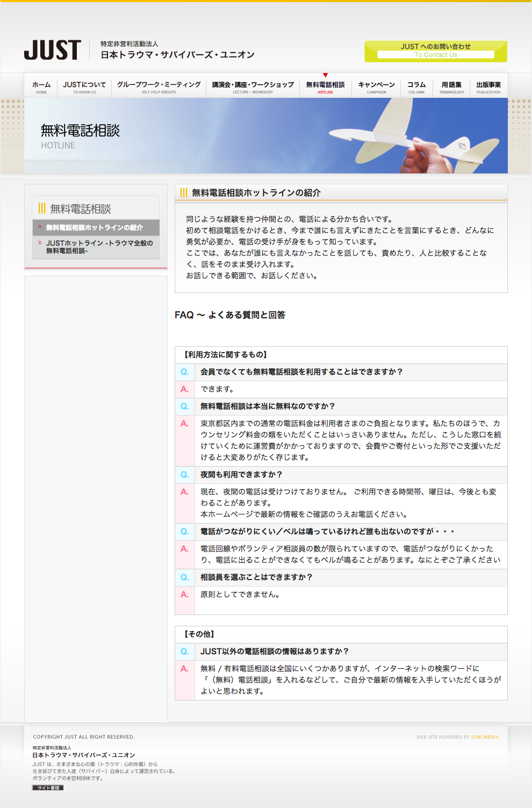This screenshot has width=532, height=808.
Task: Click Q icon beside 相談員を選ぶこと question
Action: click(185, 577)
